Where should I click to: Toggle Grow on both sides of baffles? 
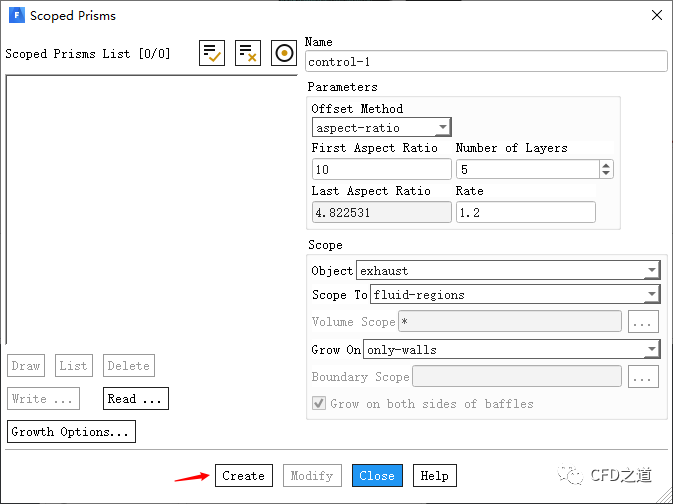[x=318, y=404]
